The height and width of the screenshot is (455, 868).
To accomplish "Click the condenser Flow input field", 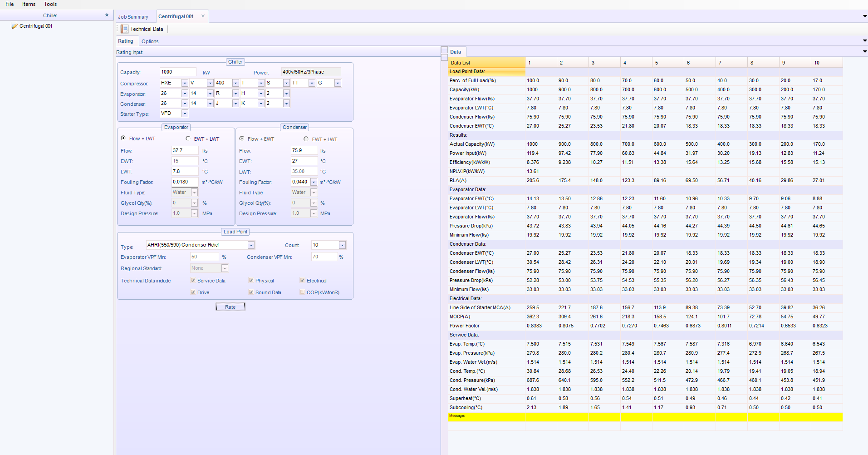I will pyautogui.click(x=304, y=150).
